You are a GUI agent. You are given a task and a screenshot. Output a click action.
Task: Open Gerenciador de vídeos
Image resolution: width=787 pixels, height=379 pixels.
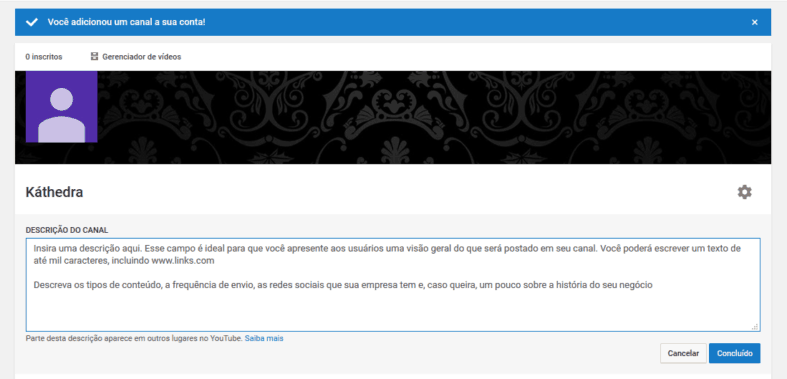(x=136, y=57)
